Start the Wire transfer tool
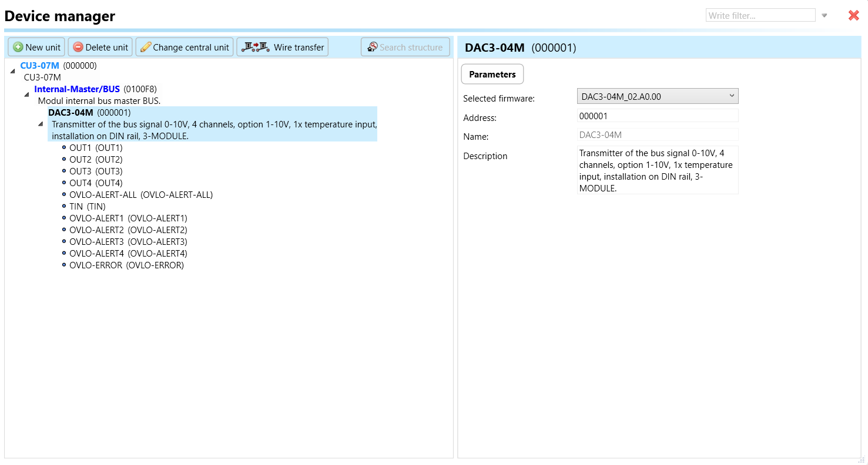 point(282,47)
